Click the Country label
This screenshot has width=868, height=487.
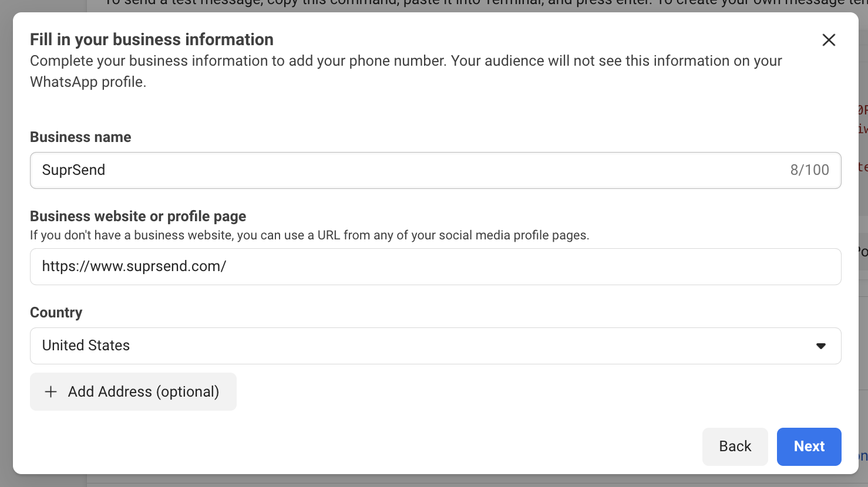[56, 313]
